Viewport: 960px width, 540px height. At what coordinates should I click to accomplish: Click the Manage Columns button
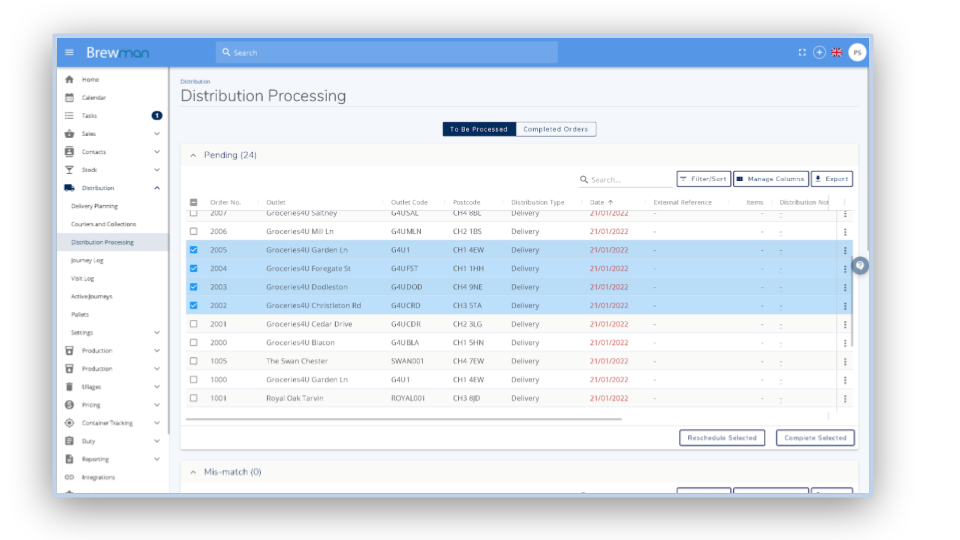[771, 179]
